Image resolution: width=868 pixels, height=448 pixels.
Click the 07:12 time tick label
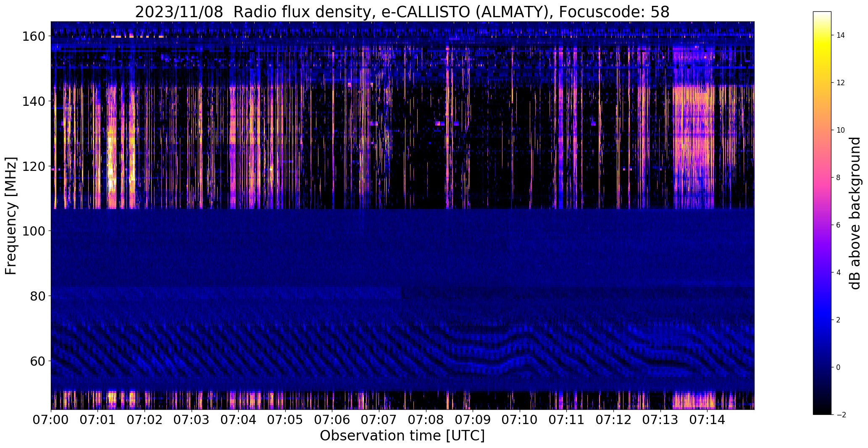(x=614, y=419)
